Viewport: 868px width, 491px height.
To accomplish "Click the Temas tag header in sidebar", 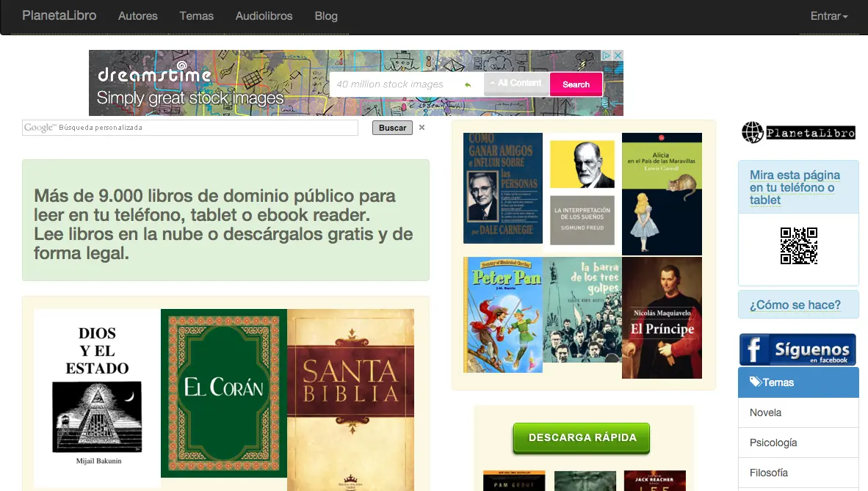I will point(798,382).
